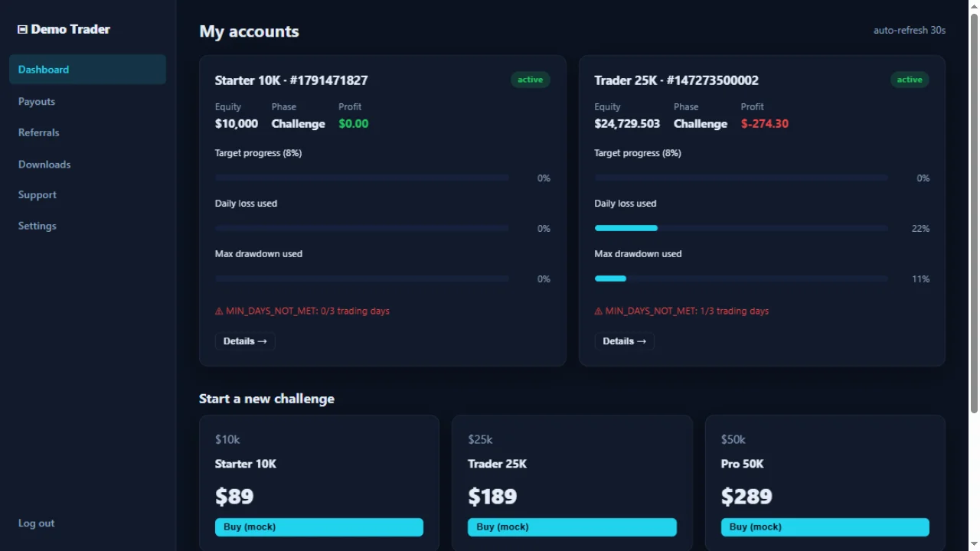Click the warning icon beside 1/3 trading days
This screenshot has width=980, height=551.
(x=599, y=311)
